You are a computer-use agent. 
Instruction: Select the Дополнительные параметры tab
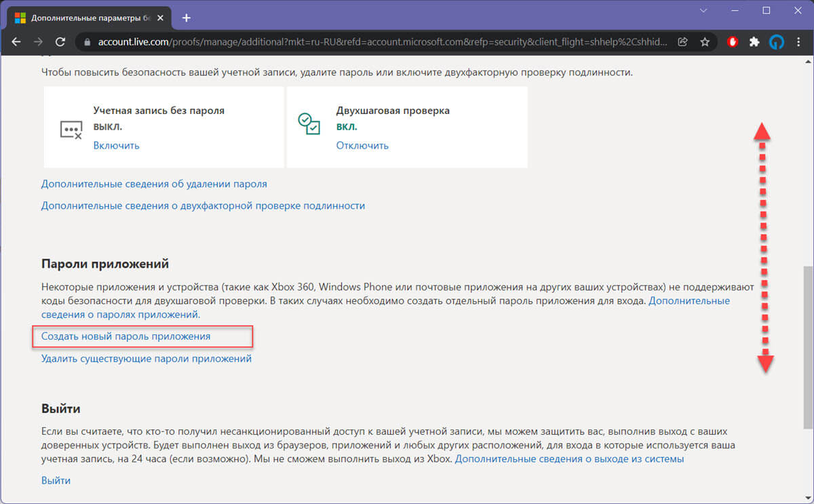pos(87,17)
